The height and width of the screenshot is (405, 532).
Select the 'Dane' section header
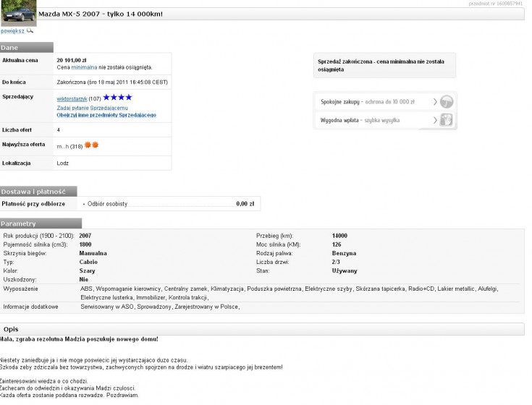pyautogui.click(x=27, y=48)
